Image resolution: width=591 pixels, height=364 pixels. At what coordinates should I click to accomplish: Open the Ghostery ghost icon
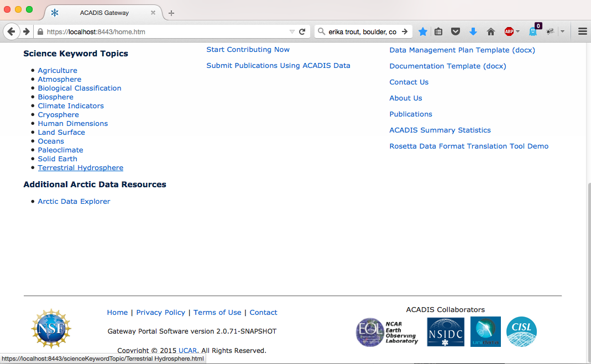(x=533, y=32)
